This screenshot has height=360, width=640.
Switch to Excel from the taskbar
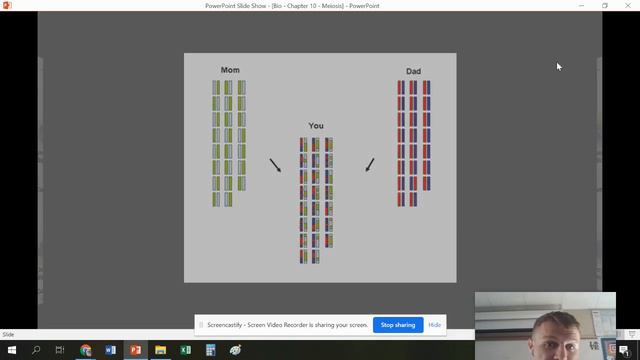[185, 350]
